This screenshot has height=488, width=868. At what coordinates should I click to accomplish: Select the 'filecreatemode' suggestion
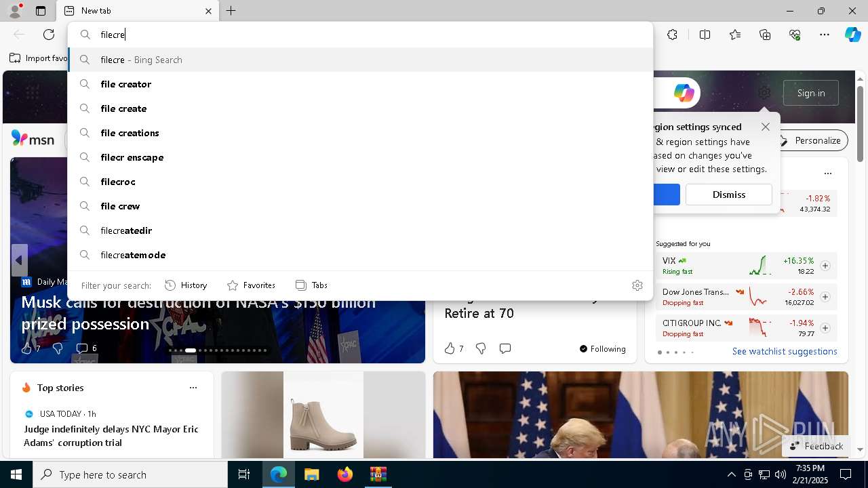click(361, 255)
